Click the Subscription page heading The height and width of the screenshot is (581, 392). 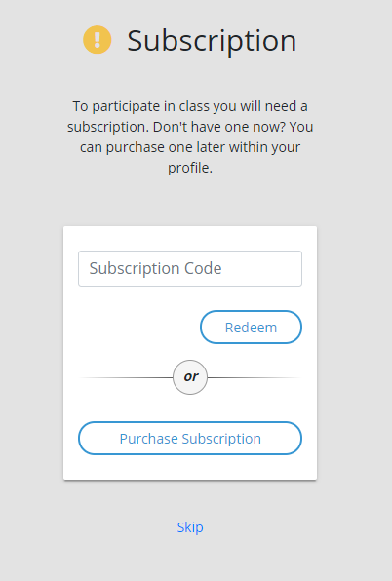(212, 41)
